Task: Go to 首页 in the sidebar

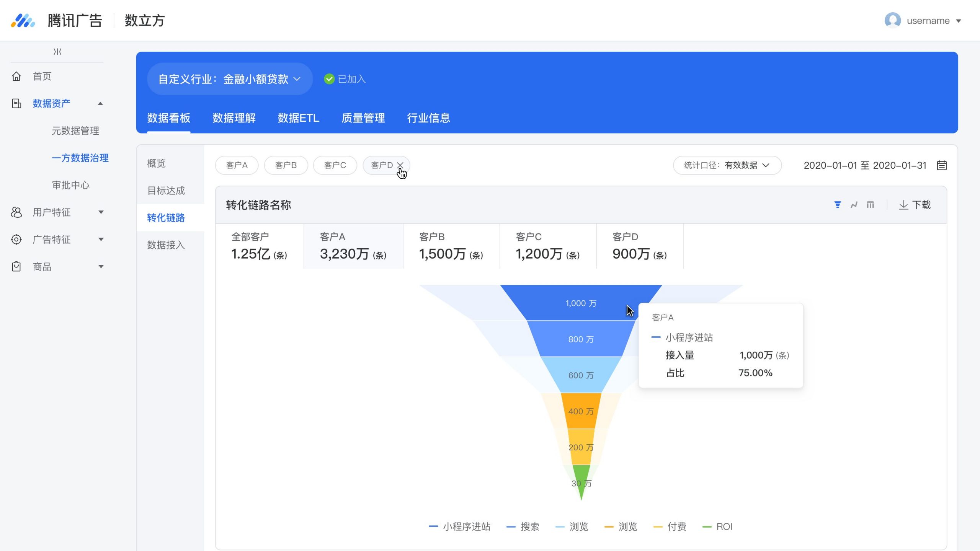Action: [42, 76]
